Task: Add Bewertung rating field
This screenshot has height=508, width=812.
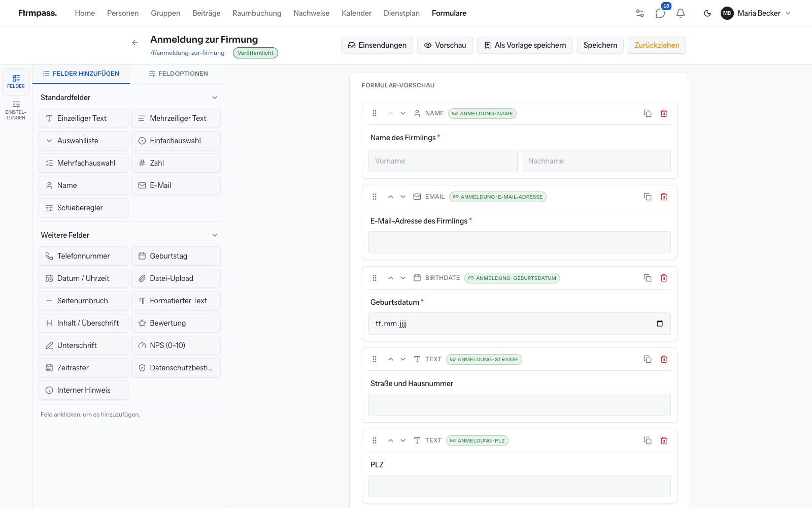Action: pos(176,323)
